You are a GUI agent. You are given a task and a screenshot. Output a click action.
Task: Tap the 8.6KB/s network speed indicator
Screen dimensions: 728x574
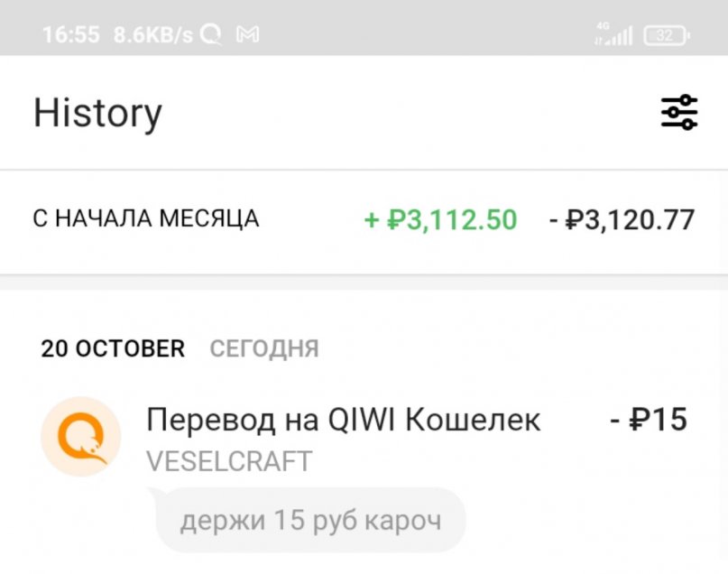point(152,35)
